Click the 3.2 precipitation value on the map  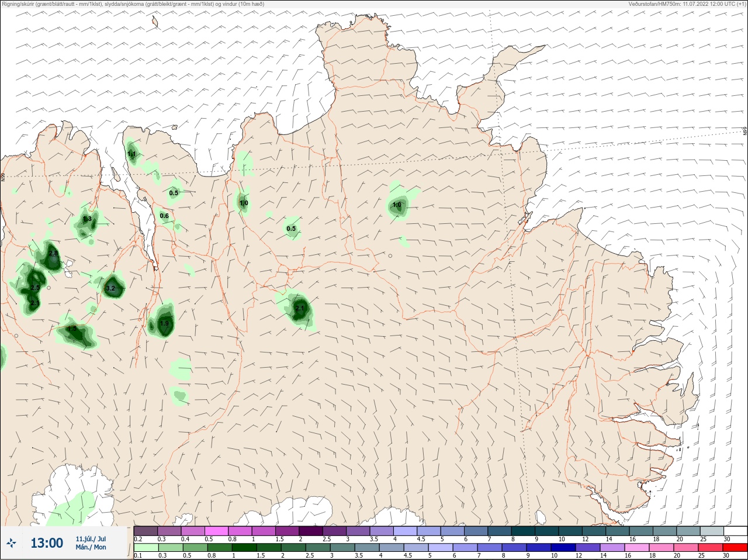[110, 288]
